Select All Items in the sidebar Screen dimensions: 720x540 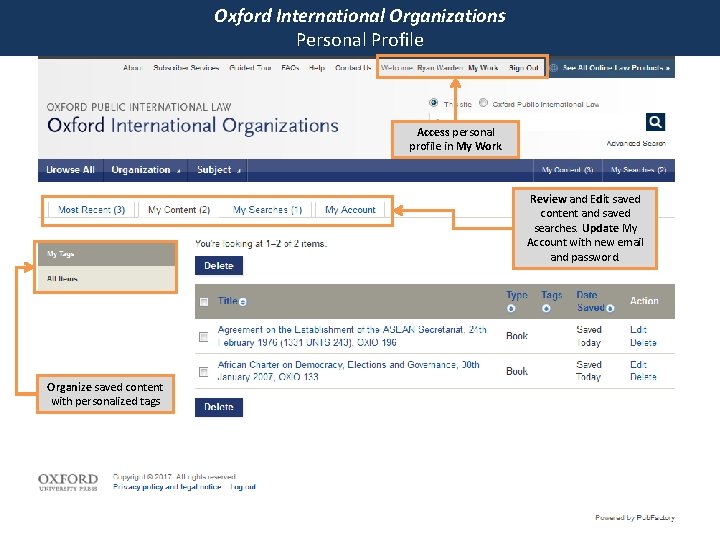106,279
